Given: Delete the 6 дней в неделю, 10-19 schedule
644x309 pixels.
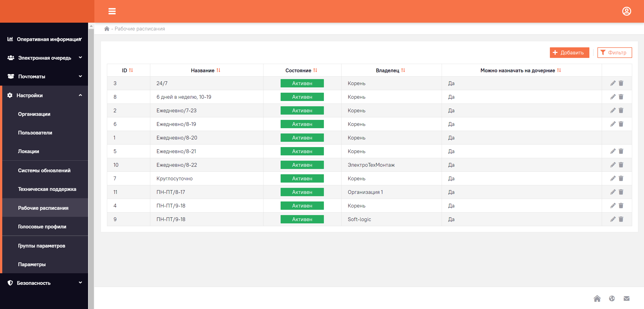Looking at the screenshot, I should point(621,97).
